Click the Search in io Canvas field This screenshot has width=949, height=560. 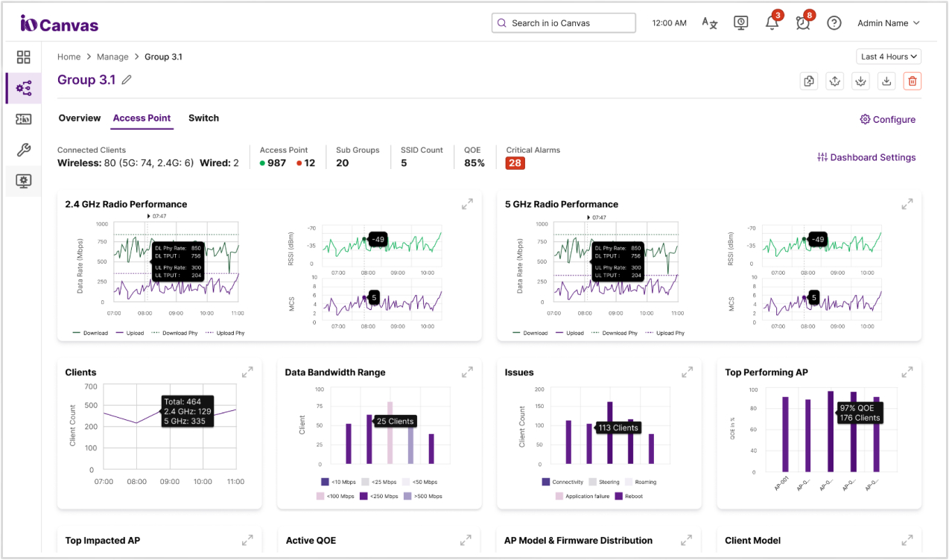tap(564, 23)
